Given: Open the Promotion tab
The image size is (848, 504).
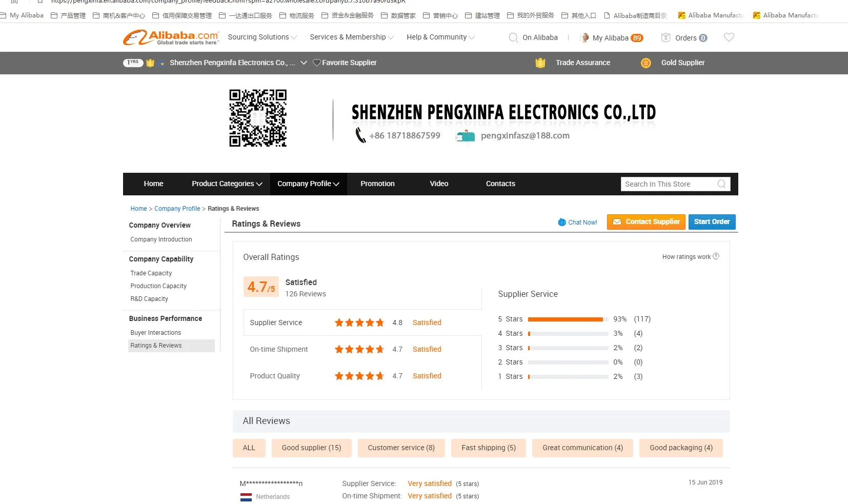Looking at the screenshot, I should click(x=377, y=184).
